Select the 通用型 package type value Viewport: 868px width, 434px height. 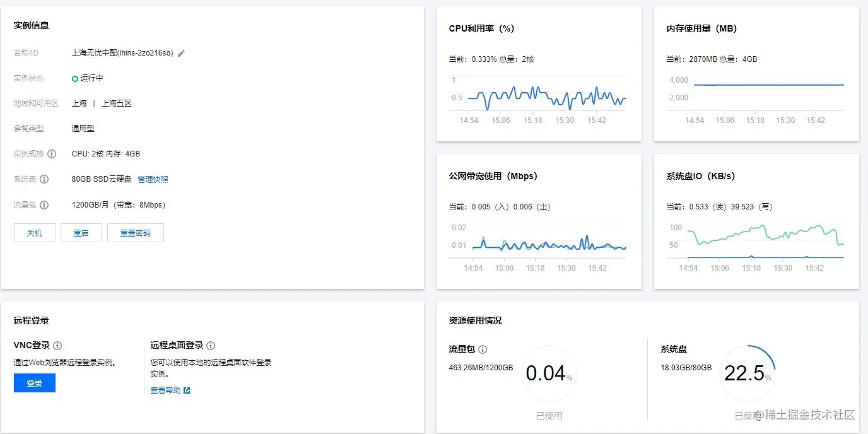(x=83, y=129)
